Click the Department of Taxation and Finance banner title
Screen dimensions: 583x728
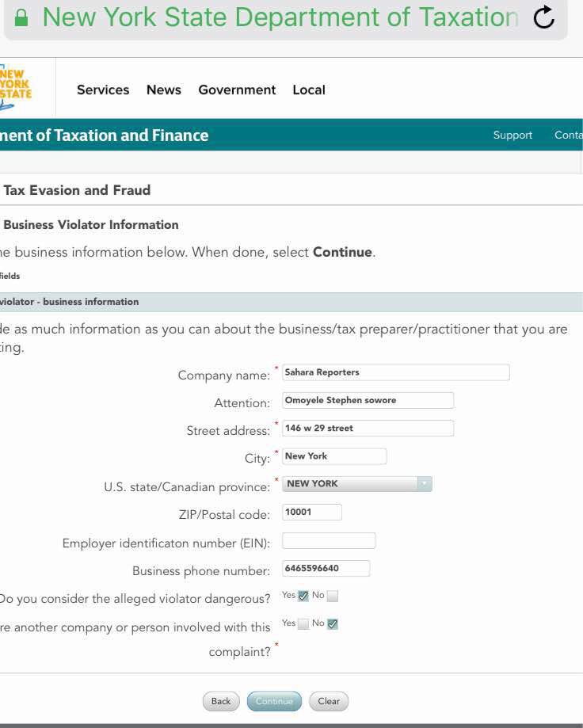click(105, 135)
